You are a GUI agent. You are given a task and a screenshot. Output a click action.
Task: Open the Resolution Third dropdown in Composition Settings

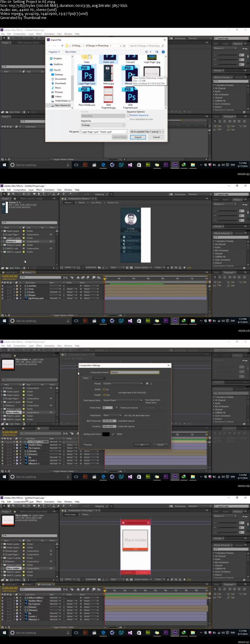coord(112,415)
